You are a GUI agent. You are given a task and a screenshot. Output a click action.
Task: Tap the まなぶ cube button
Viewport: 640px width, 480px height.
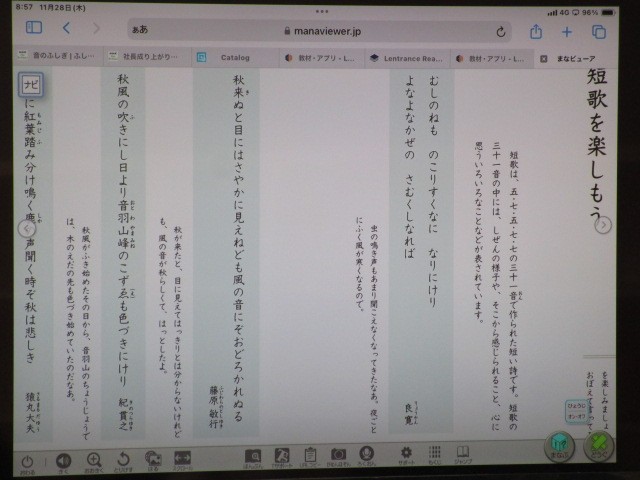point(559,447)
